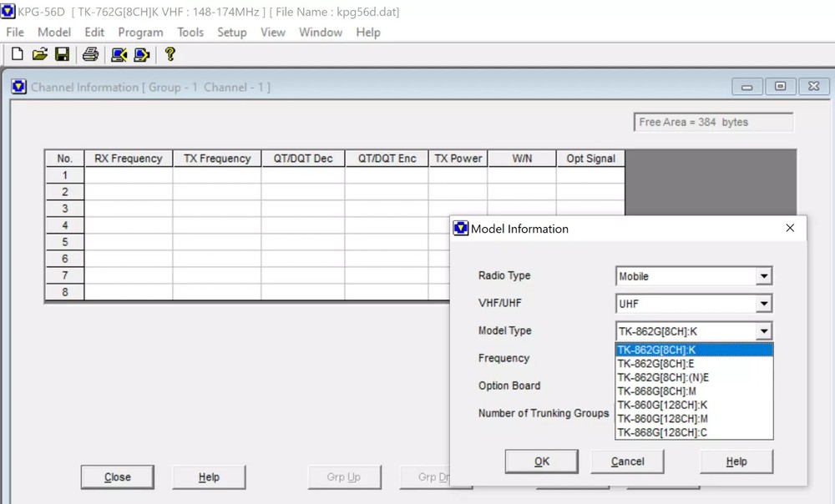The height and width of the screenshot is (504, 835).
Task: Click the RX Frequency column header
Action: pyautogui.click(x=129, y=159)
